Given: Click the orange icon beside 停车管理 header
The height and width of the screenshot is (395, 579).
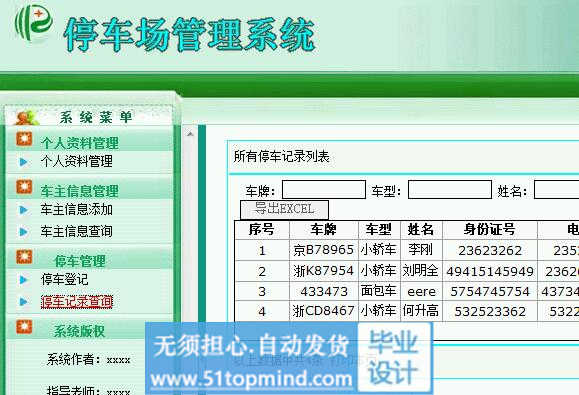Looking at the screenshot, I should coord(24,257).
